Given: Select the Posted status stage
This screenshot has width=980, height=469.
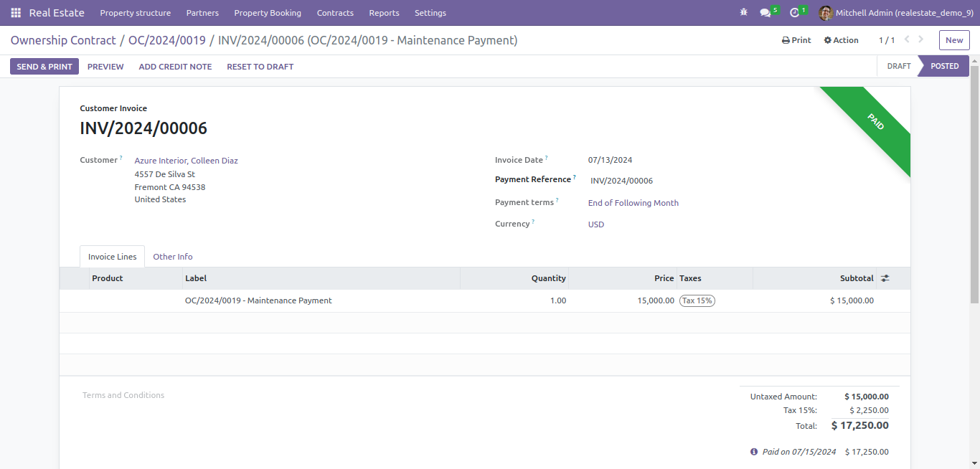Looking at the screenshot, I should point(944,66).
